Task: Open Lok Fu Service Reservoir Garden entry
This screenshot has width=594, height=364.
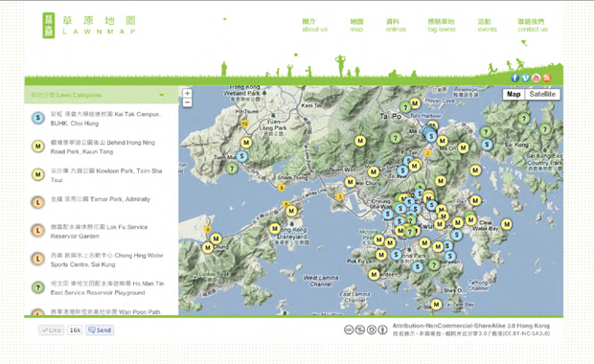Action: coord(100,232)
